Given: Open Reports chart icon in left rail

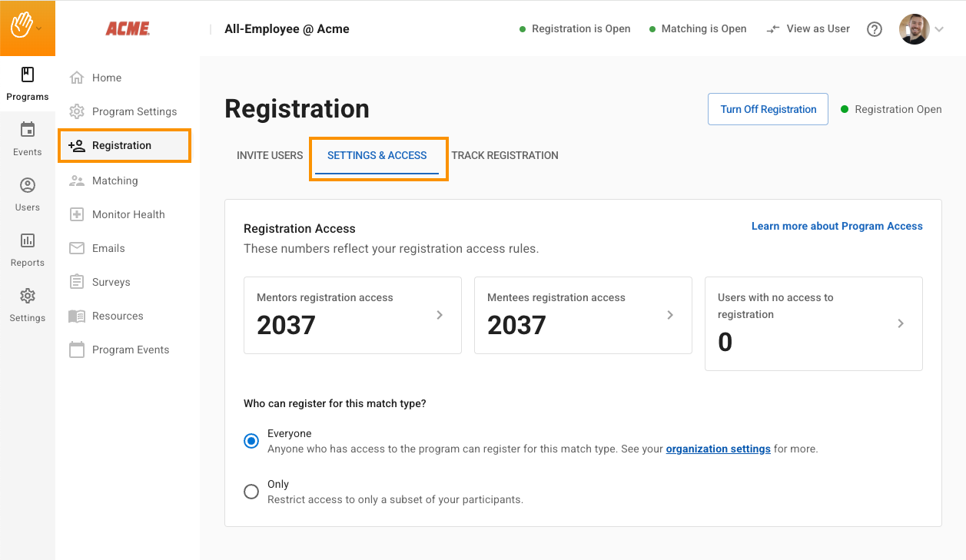Looking at the screenshot, I should 28,240.
